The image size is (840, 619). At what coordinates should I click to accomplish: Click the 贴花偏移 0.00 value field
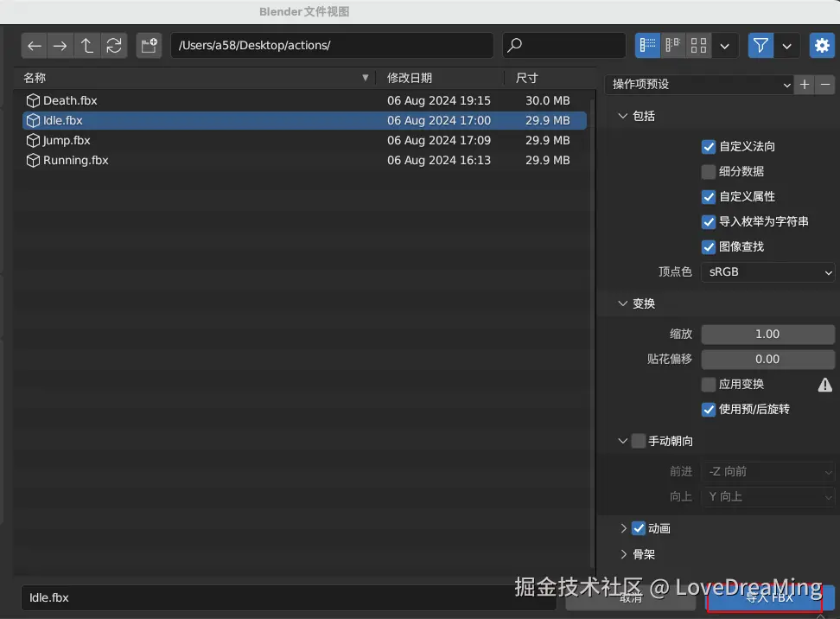point(767,359)
